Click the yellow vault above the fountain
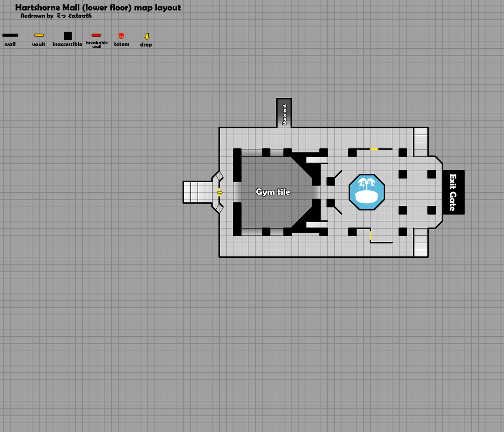The image size is (504, 432). pos(374,149)
